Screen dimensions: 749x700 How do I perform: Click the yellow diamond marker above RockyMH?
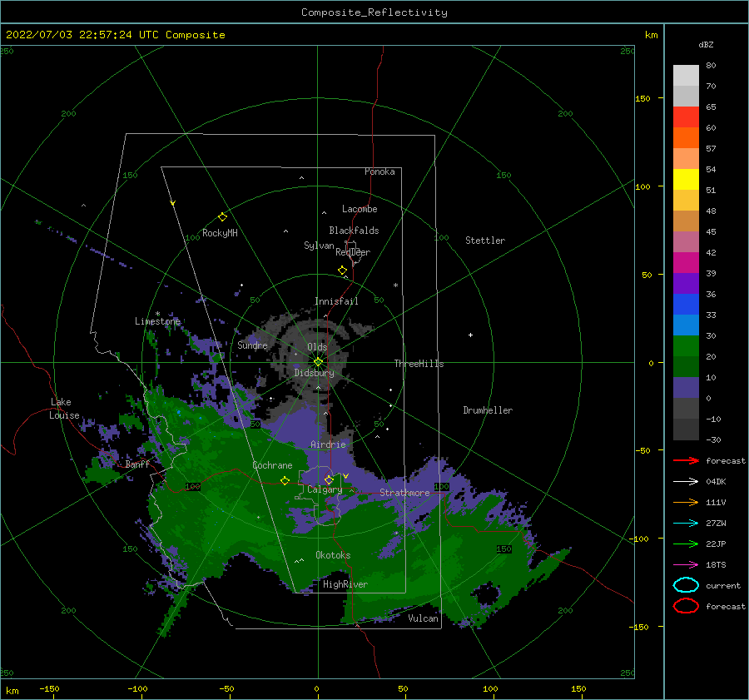point(222,217)
